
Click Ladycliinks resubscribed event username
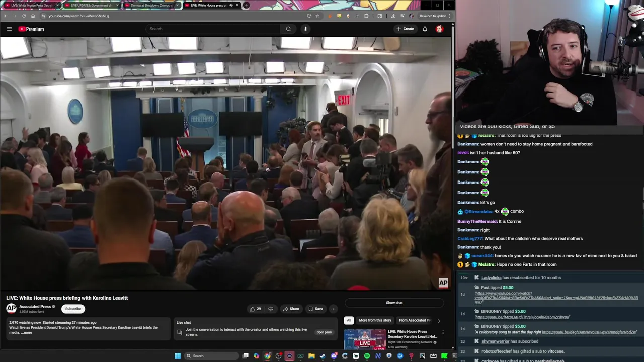[x=492, y=278]
